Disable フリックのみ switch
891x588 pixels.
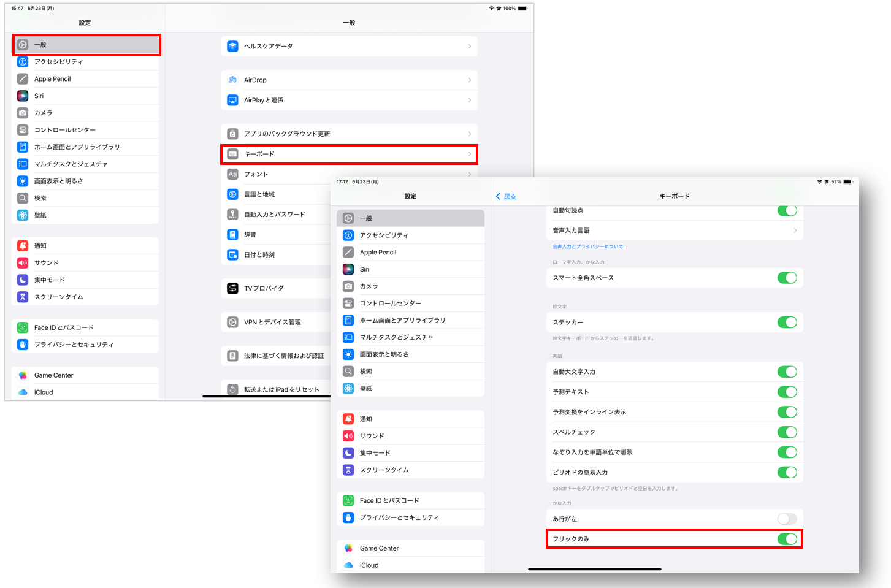[x=787, y=539]
